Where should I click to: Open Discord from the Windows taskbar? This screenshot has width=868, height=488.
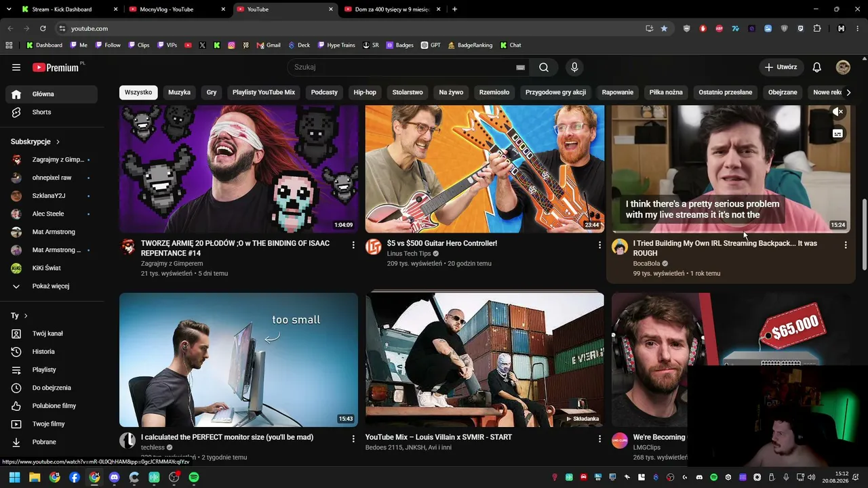coord(114,477)
